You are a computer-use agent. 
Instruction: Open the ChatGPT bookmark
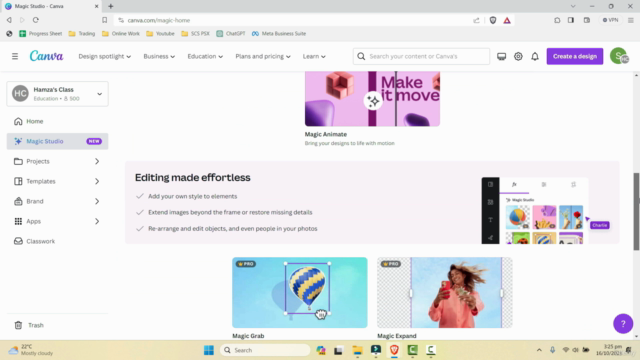pos(231,33)
